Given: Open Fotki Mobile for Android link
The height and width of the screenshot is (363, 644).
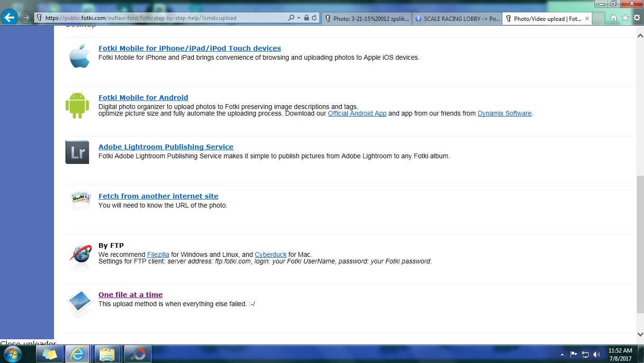Looking at the screenshot, I should [x=143, y=98].
